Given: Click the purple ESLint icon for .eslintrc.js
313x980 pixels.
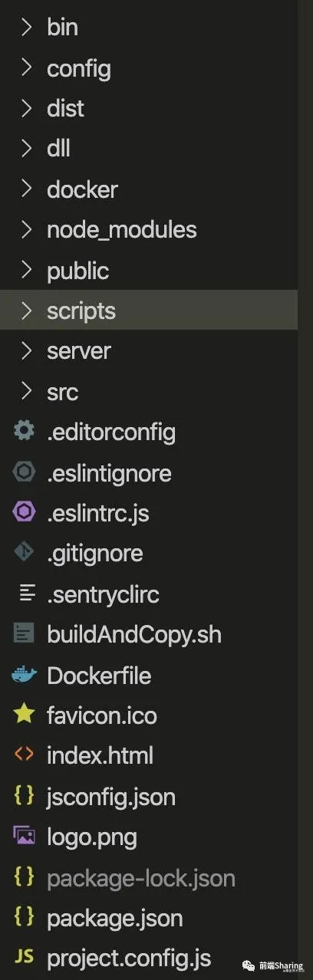Looking at the screenshot, I should 25,513.
